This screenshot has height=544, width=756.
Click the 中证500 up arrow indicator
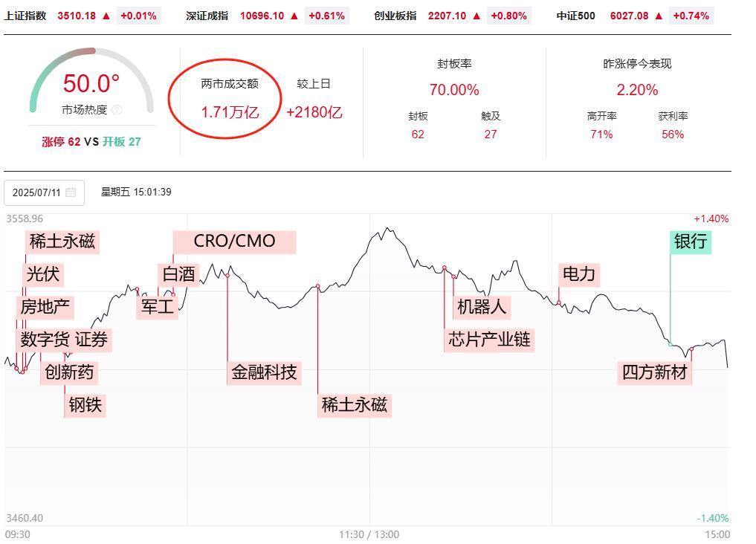coord(659,16)
